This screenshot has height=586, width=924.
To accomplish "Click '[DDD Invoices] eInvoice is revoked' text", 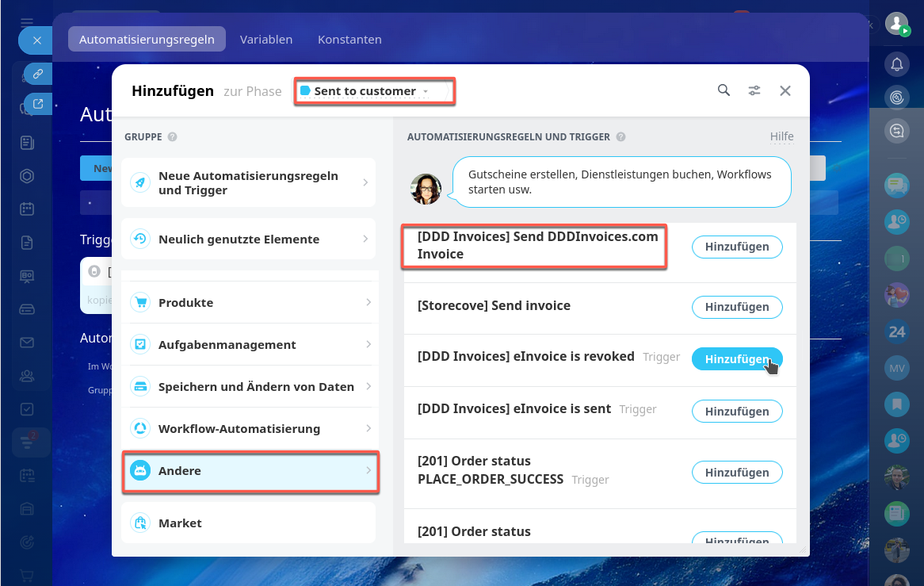I will pos(525,357).
